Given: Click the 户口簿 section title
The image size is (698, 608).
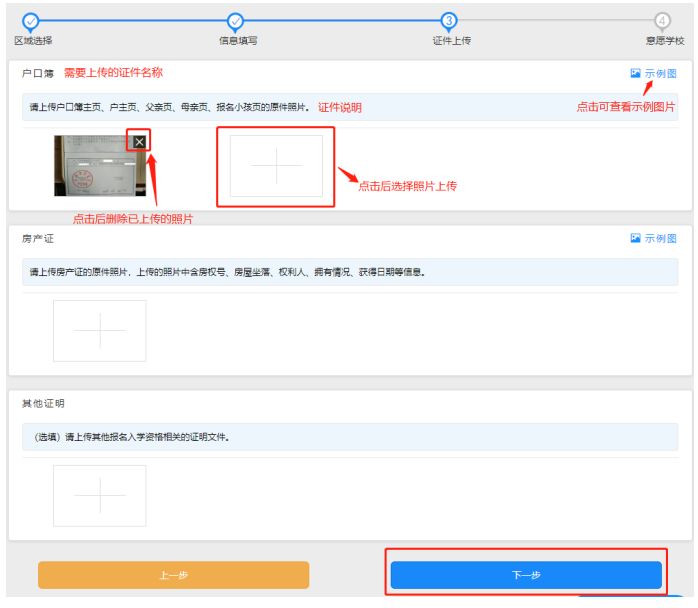Looking at the screenshot, I should click(x=38, y=73).
